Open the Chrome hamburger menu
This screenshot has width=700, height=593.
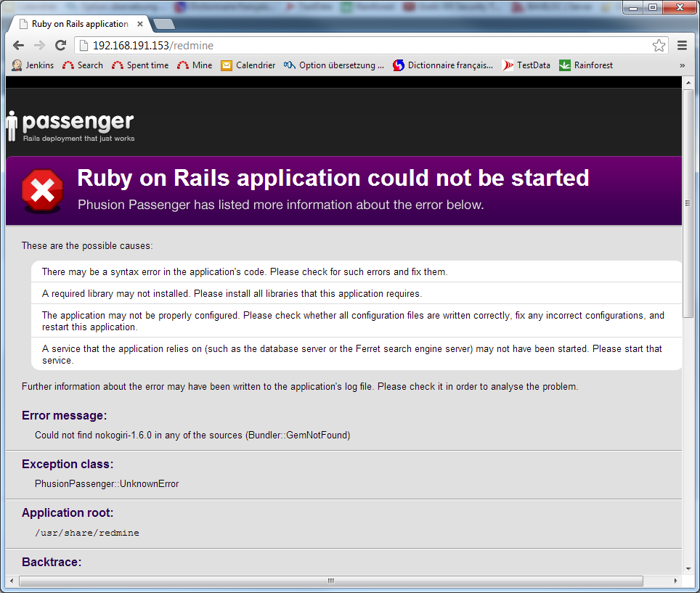click(x=682, y=46)
